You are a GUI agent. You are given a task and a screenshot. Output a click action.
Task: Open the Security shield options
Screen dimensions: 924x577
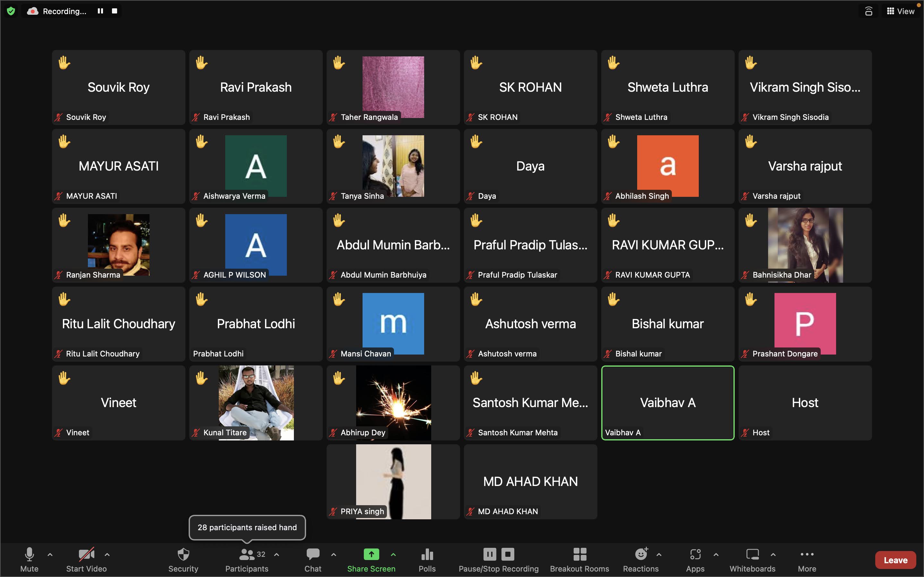183,559
